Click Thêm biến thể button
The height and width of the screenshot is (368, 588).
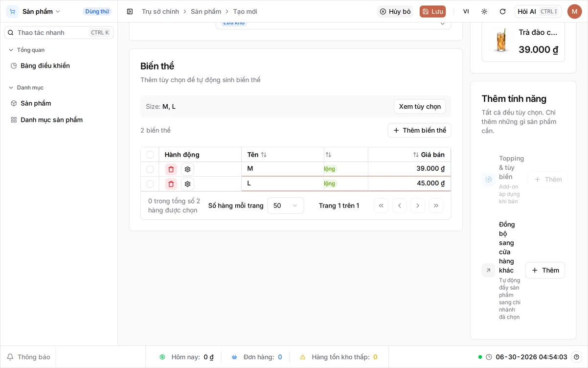click(419, 130)
